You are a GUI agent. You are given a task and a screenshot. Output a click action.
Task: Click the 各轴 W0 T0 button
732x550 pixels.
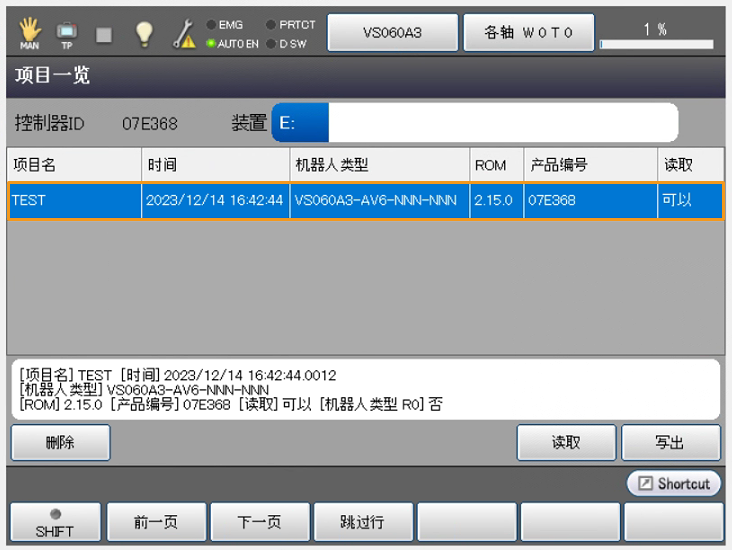tap(529, 33)
